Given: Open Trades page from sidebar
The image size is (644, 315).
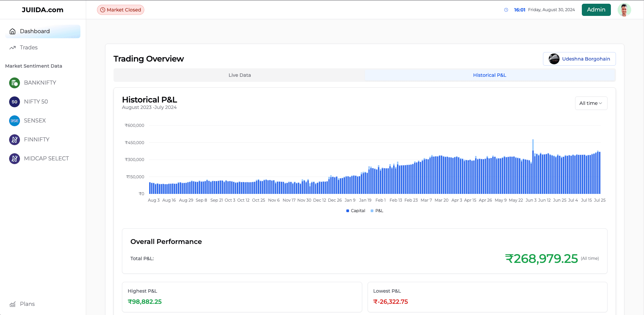Looking at the screenshot, I should click(x=43, y=48).
